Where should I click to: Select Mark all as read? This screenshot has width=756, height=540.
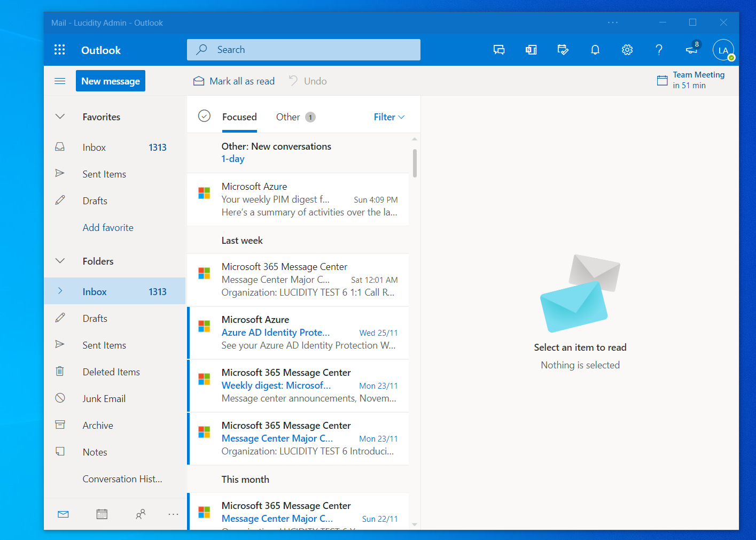[234, 81]
